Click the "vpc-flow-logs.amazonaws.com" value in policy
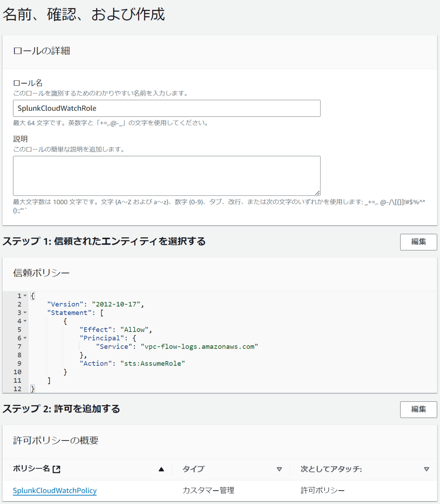 pyautogui.click(x=199, y=346)
